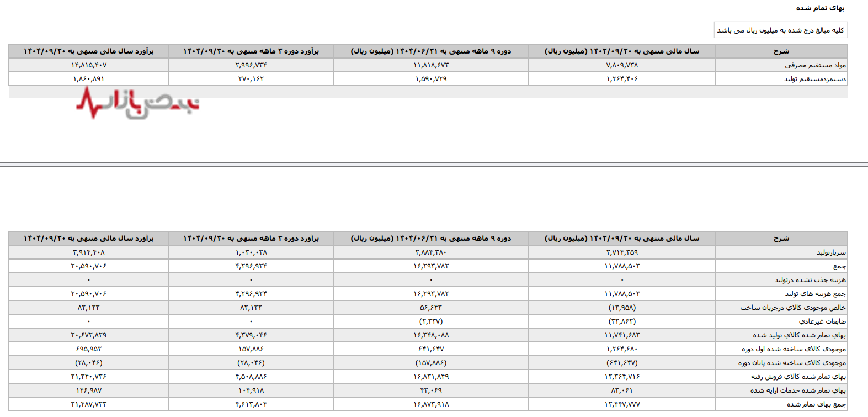
Task: Click the 9-month direct materials value 11,818,673
Action: [431, 65]
